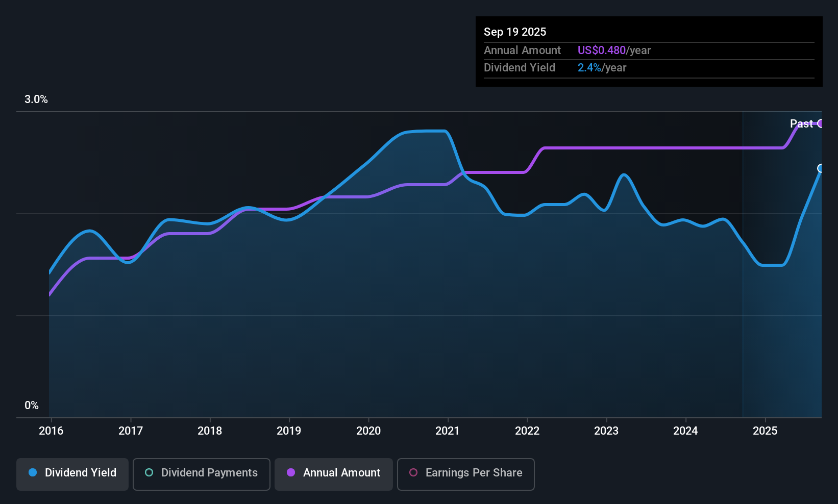Click the pink ring beside Earnings Per Share
The width and height of the screenshot is (838, 504).
413,473
